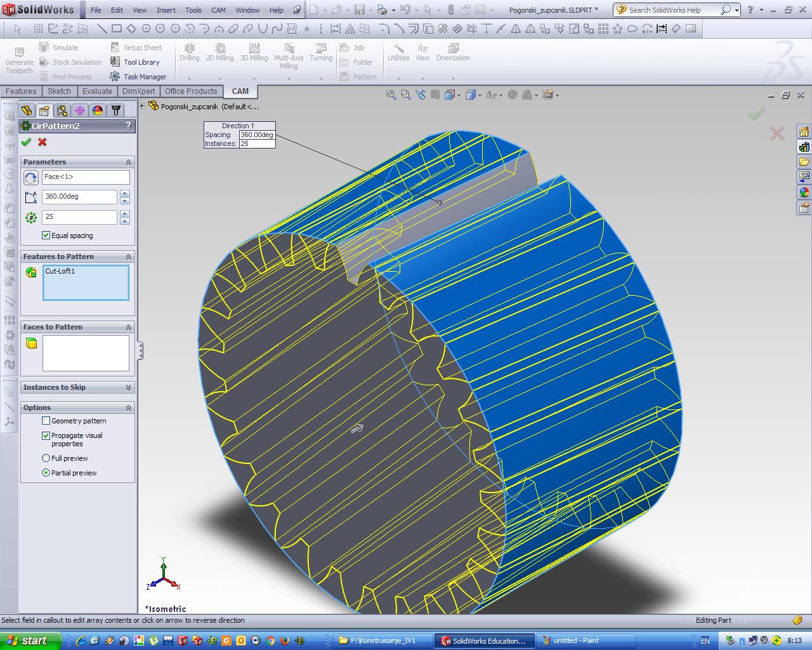Open the DisplayManager color ball tab
This screenshot has height=650, width=812.
[98, 110]
